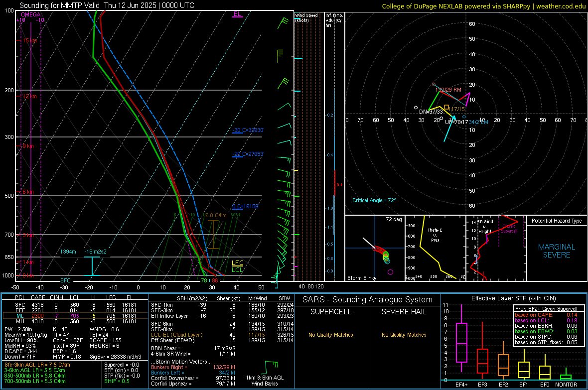588x390 pixels.
Task: Click the Theta-E v. Pres label
Action: (435, 235)
